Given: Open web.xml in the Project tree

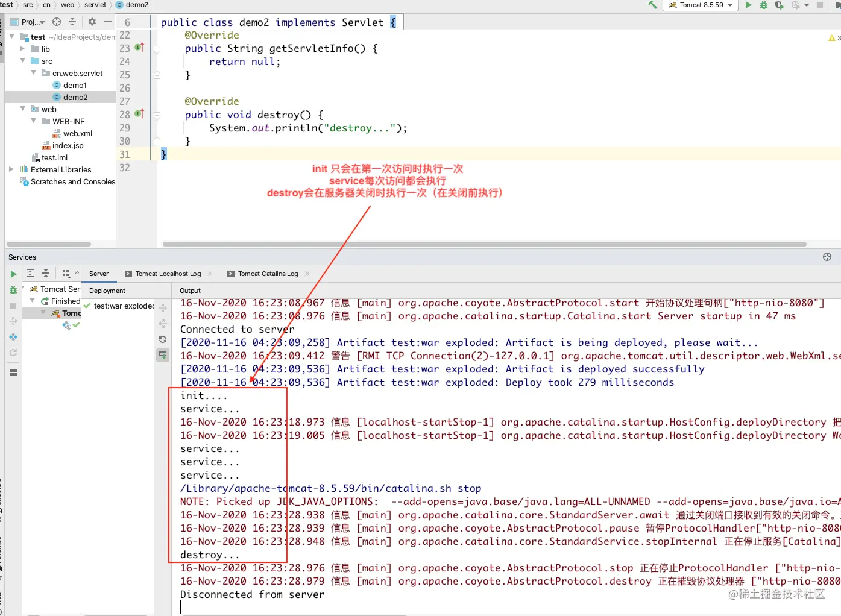Looking at the screenshot, I should click(x=72, y=133).
